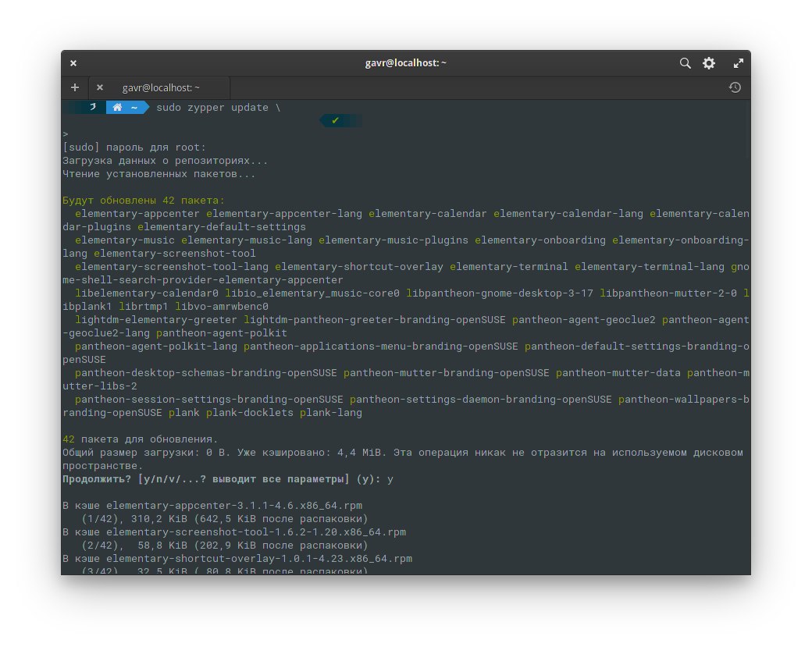Screen dimensions: 812x647
Task: Close the terminal window with x button
Action: 73,63
